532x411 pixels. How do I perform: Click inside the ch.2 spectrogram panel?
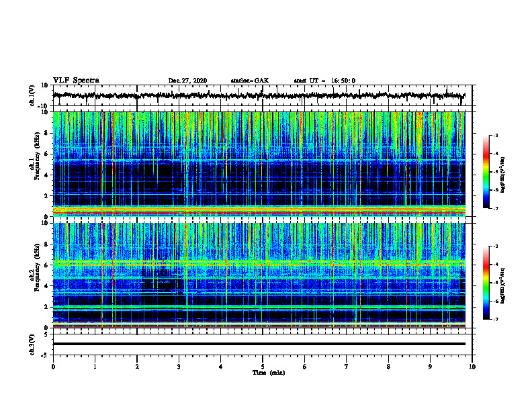(x=259, y=275)
